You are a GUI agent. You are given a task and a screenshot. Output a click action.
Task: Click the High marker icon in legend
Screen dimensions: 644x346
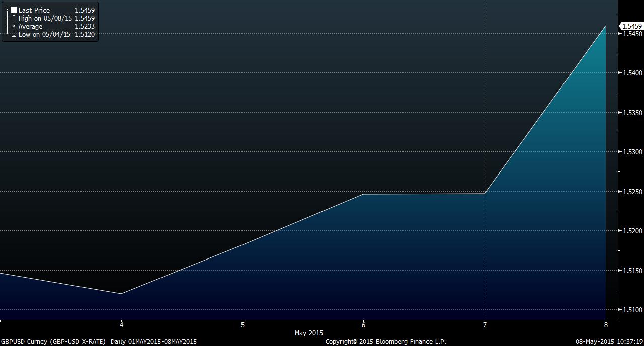click(x=14, y=18)
